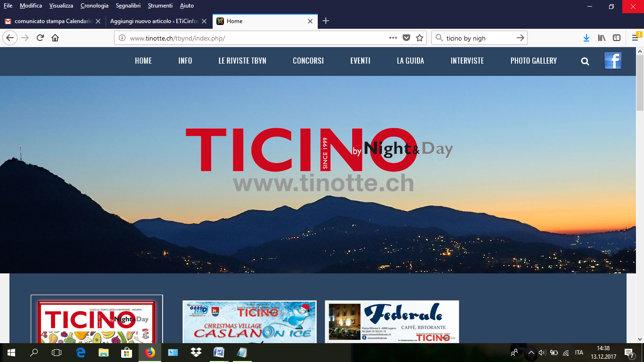Viewport: 644px width, 362px height.
Task: Open the Windows Start menu
Action: click(x=11, y=353)
